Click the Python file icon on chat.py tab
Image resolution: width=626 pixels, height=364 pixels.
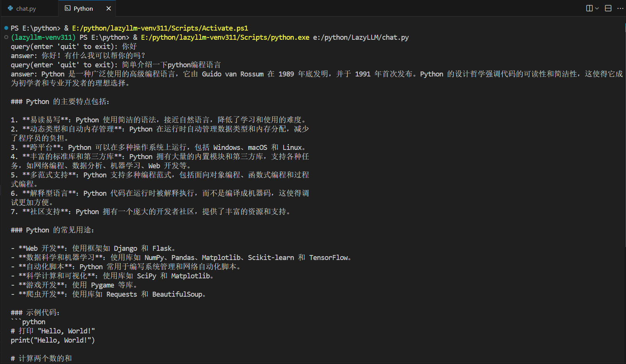click(x=10, y=8)
